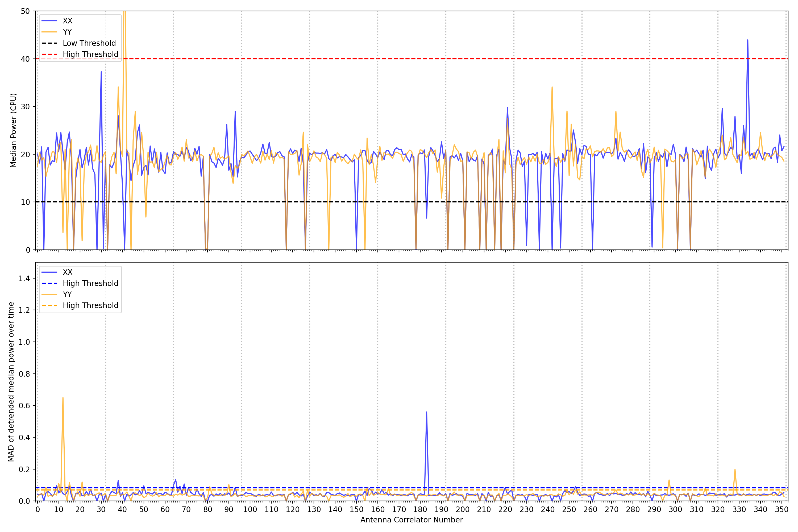Click the blue XX spike near 0.55 in bottom plot

[x=426, y=413]
